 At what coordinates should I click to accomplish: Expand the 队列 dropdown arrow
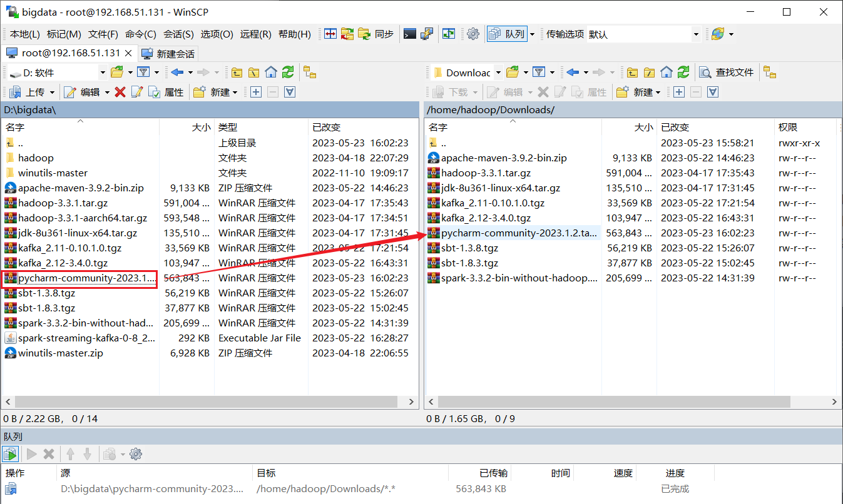[x=532, y=34]
